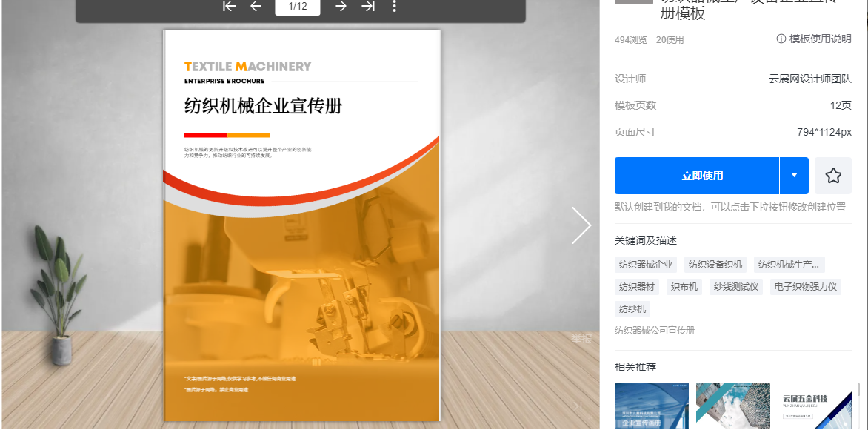The width and height of the screenshot is (868, 430).
Task: Jump to the first page icon
Action: point(229,6)
